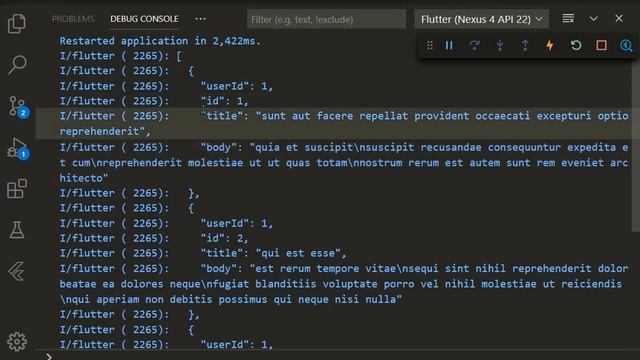Open the Search view in activity bar

coord(17,64)
